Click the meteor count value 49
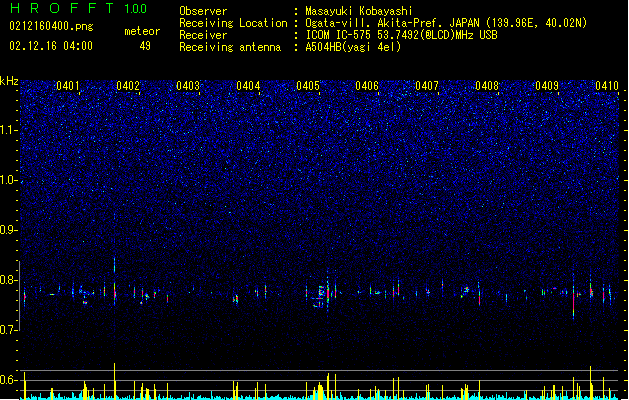629x400 pixels. (x=145, y=46)
